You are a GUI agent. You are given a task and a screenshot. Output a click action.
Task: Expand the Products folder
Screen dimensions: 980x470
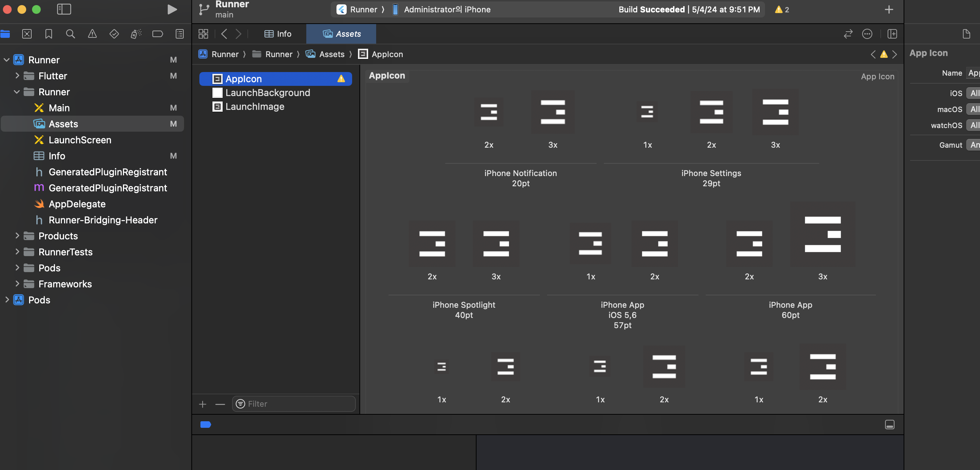click(17, 236)
